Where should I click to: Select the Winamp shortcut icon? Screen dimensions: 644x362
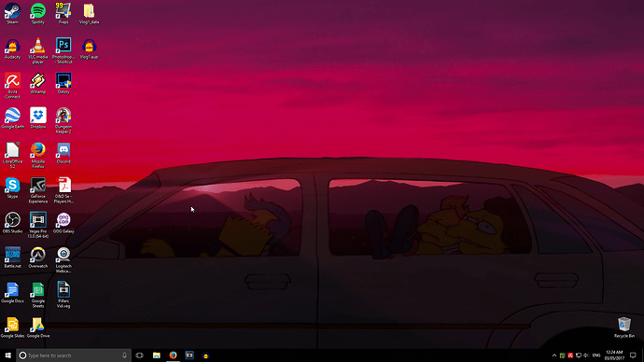click(37, 84)
